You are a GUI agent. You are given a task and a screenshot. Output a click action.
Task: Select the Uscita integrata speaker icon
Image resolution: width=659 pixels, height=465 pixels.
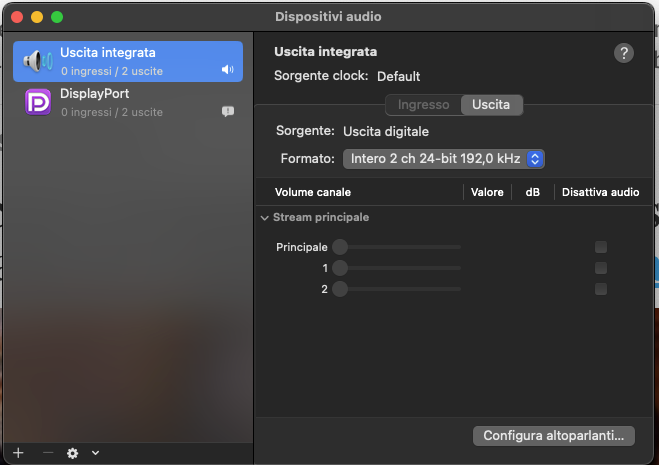point(38,61)
